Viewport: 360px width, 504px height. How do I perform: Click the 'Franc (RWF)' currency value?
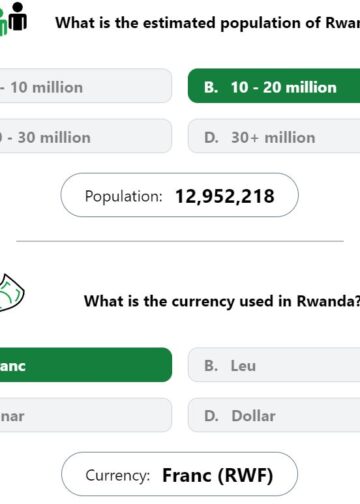[218, 475]
